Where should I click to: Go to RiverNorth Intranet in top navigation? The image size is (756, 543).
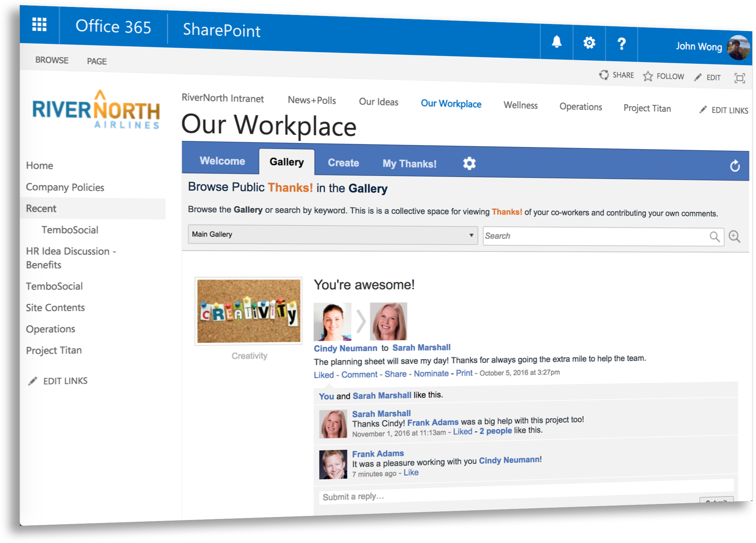tap(222, 98)
